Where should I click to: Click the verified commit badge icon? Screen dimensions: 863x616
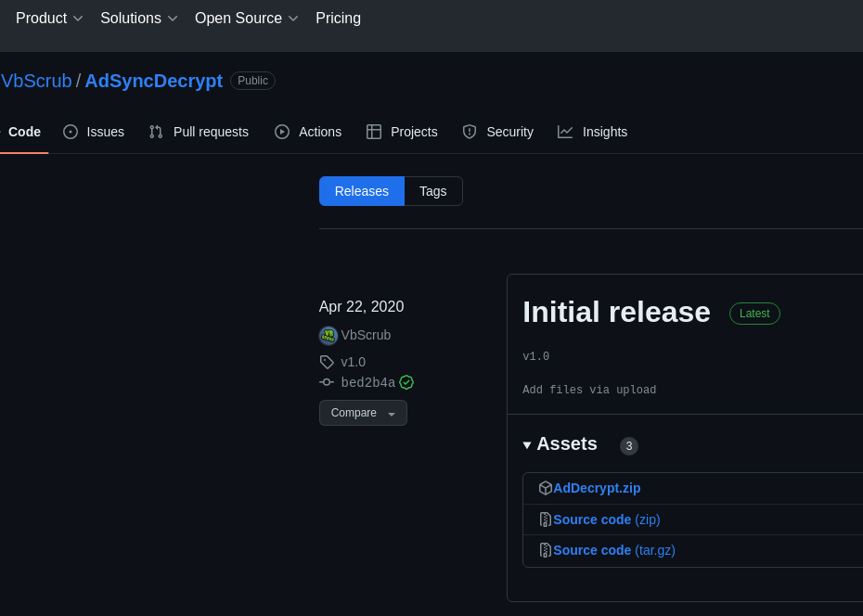coord(406,382)
